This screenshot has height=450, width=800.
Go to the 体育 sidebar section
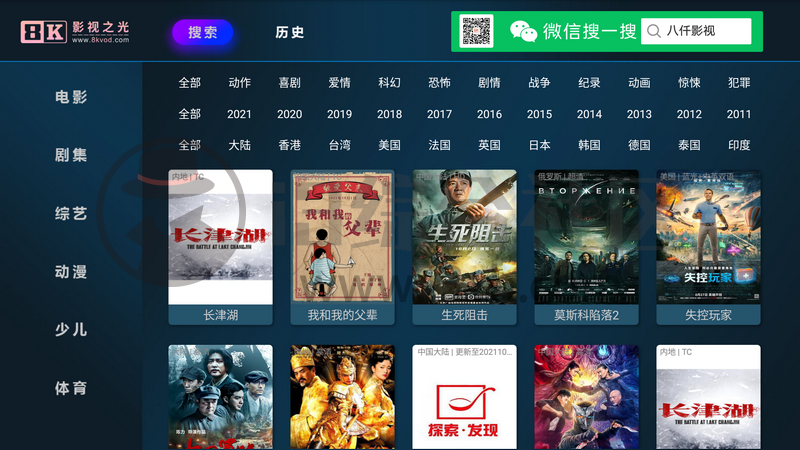[x=71, y=388]
